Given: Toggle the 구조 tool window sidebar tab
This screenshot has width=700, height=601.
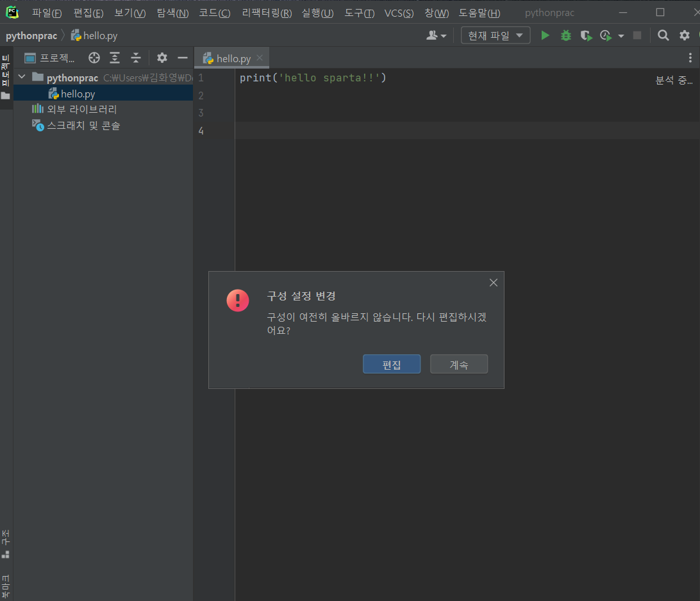Looking at the screenshot, I should (x=6, y=544).
